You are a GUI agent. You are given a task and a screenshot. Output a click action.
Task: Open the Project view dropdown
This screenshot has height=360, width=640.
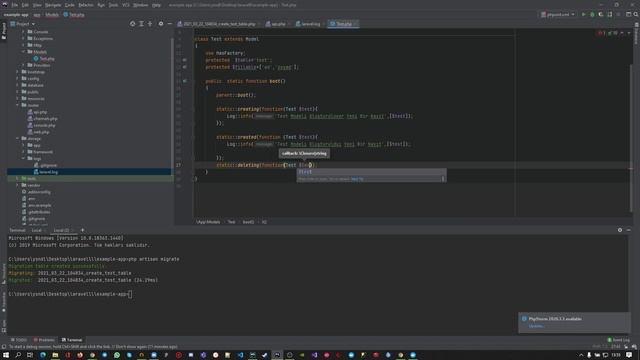pyautogui.click(x=23, y=24)
